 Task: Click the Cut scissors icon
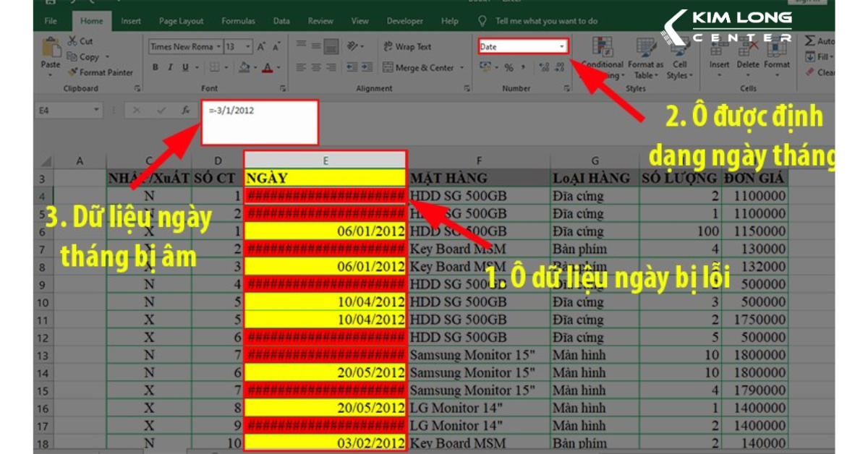tap(72, 42)
